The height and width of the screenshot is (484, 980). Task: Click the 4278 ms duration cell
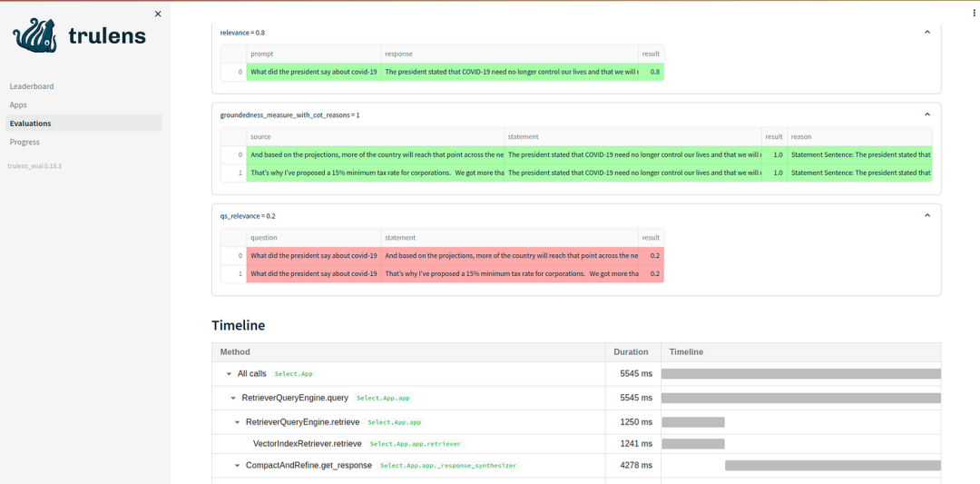635,466
